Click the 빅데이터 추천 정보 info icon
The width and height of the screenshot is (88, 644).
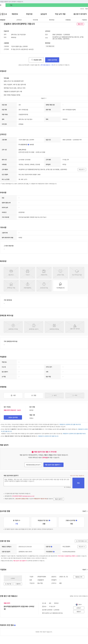[x=15, y=625]
